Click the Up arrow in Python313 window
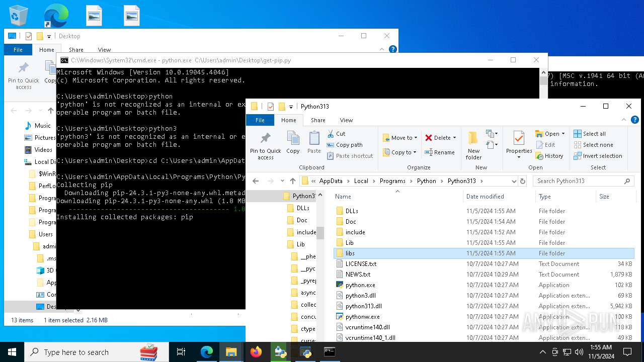 (293, 181)
